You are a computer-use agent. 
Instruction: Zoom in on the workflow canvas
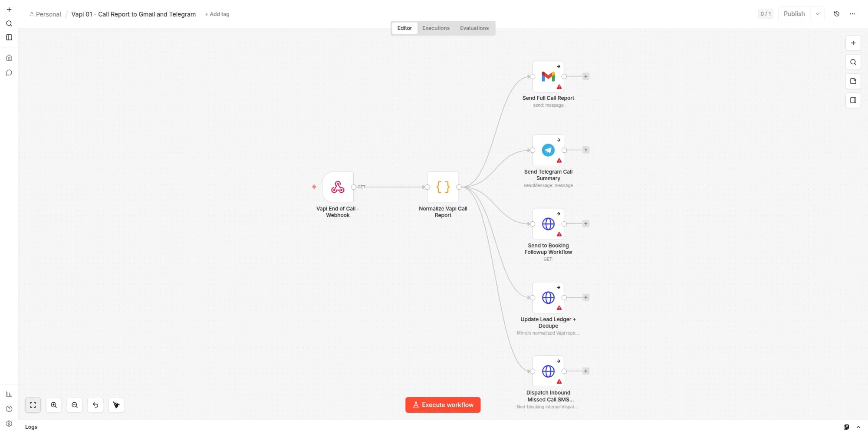pos(54,405)
